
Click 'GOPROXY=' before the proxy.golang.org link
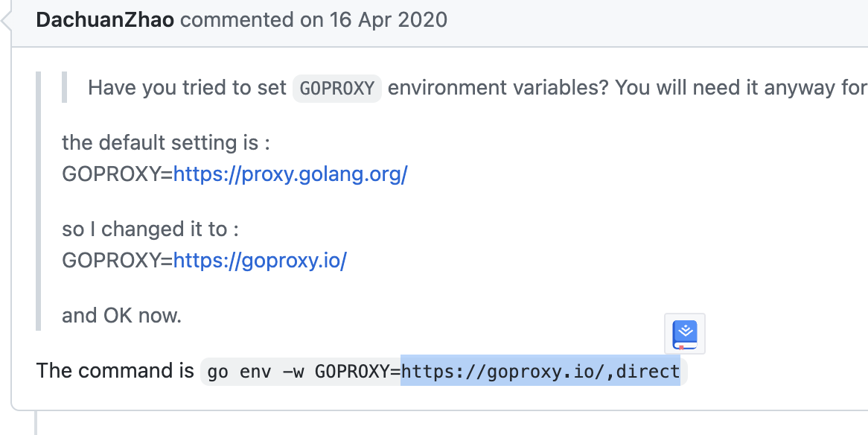pyautogui.click(x=118, y=174)
